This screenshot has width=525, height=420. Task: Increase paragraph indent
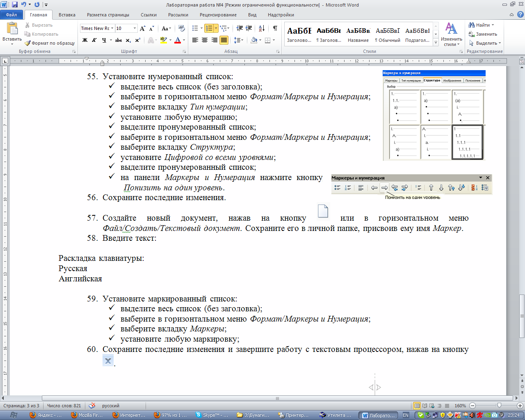tap(249, 28)
